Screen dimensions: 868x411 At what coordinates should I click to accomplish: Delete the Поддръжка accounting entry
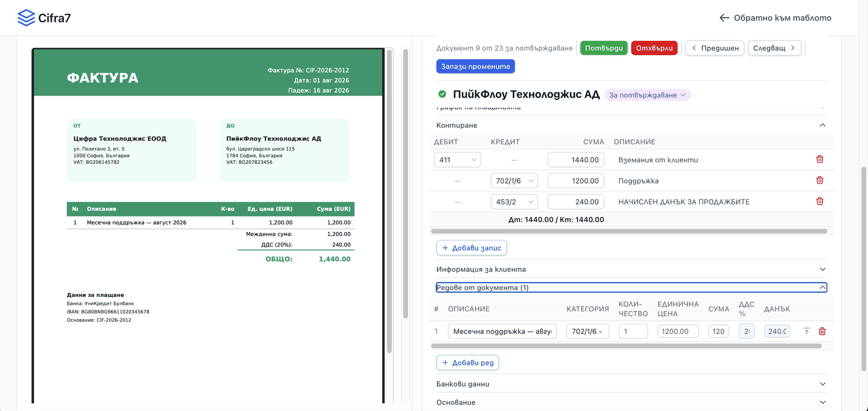pyautogui.click(x=820, y=180)
